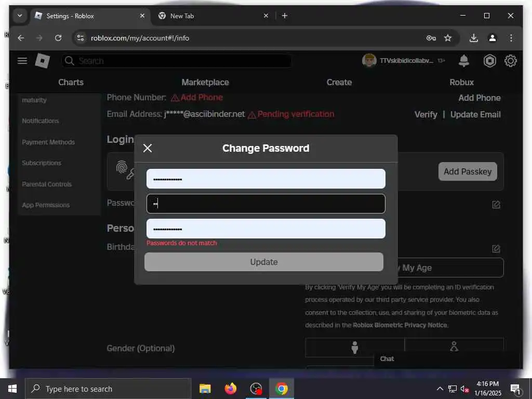
Task: Open Firefox from taskbar
Action: (230, 389)
